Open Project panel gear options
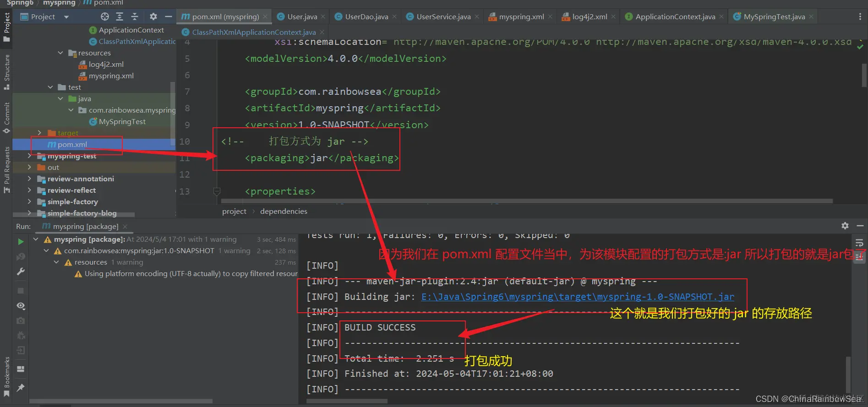 pos(153,16)
